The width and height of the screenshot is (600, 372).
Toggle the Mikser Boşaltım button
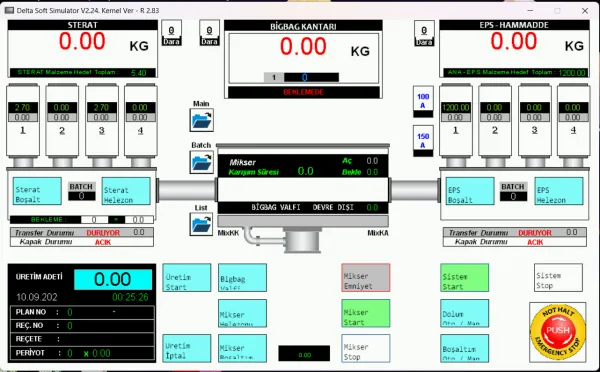pyautogui.click(x=242, y=348)
